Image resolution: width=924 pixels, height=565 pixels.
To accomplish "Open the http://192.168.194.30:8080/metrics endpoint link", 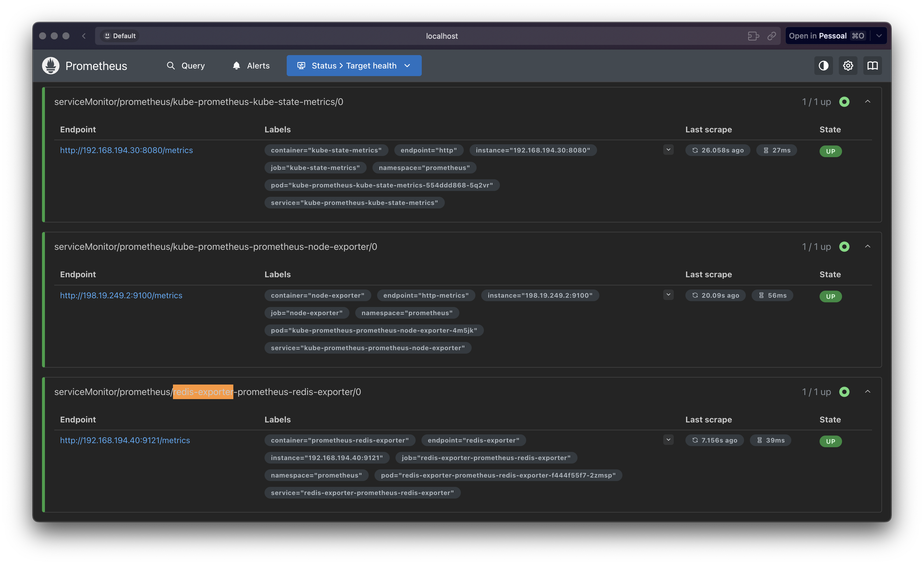I will (x=126, y=150).
